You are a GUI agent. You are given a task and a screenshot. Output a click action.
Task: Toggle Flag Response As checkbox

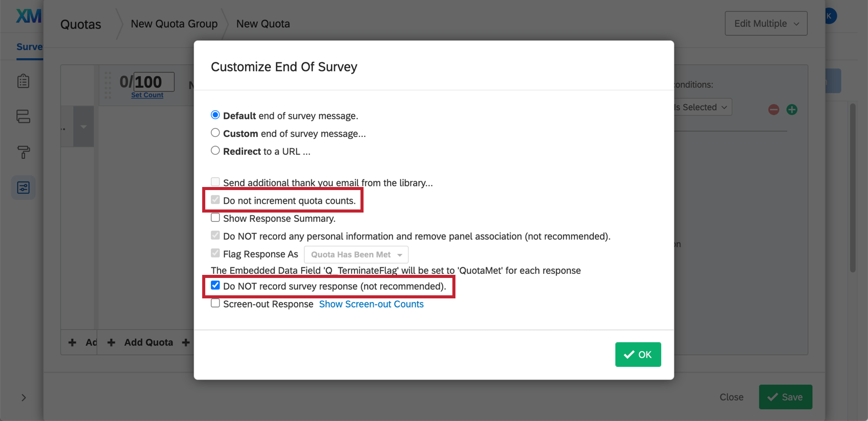pyautogui.click(x=215, y=253)
